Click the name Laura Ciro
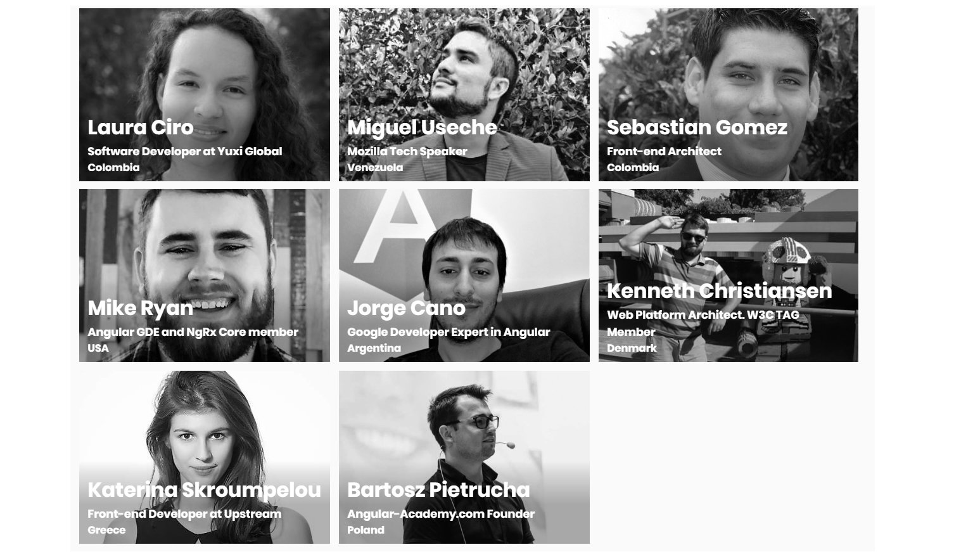980x552 pixels. pyautogui.click(x=141, y=127)
